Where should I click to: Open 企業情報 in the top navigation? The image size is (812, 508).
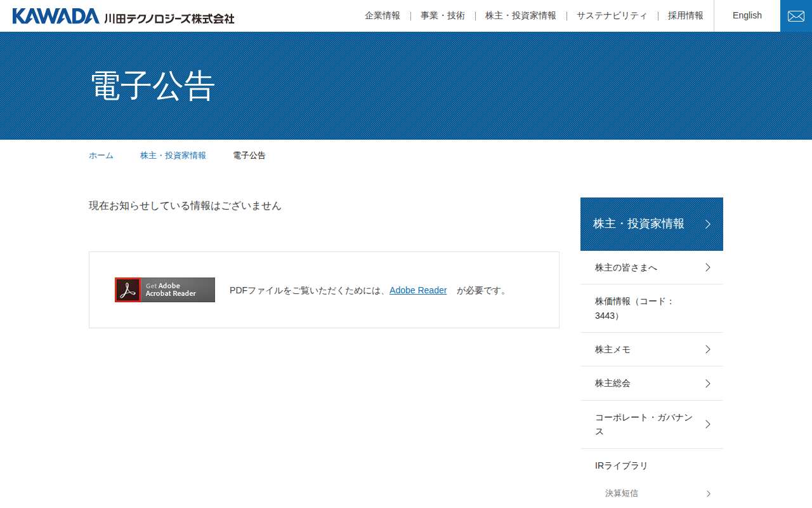coord(383,16)
